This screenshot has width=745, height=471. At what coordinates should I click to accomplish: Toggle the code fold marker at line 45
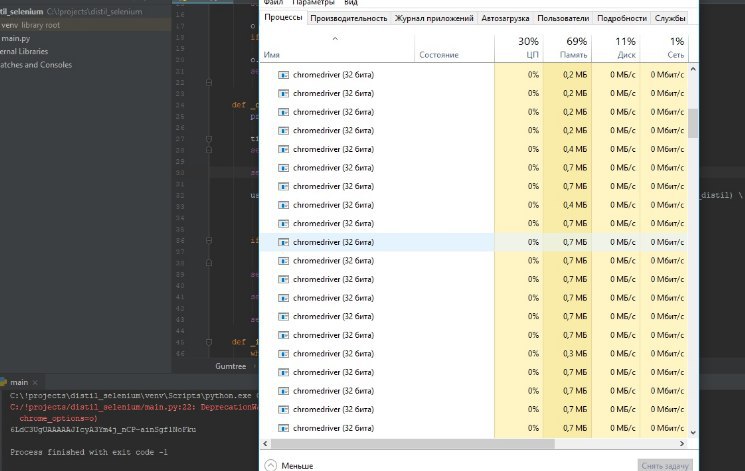(x=209, y=342)
